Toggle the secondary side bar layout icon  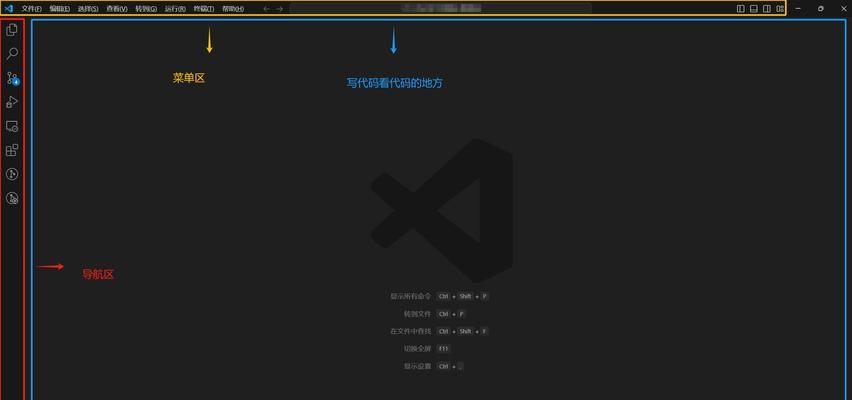click(767, 9)
